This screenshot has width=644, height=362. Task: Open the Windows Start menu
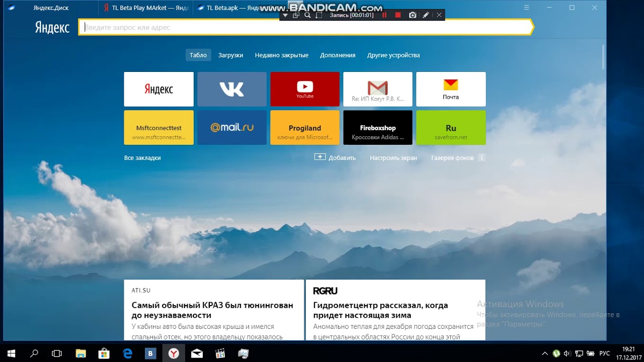tap(11, 353)
